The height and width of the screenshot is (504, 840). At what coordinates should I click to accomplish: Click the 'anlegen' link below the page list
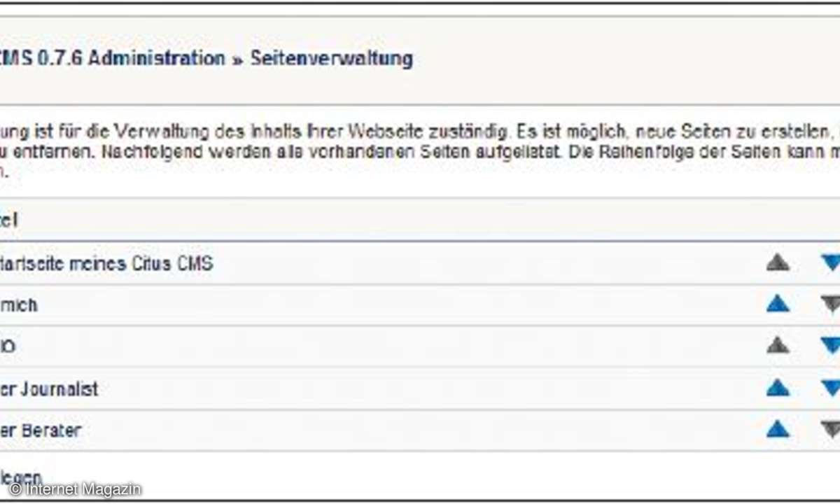click(21, 478)
